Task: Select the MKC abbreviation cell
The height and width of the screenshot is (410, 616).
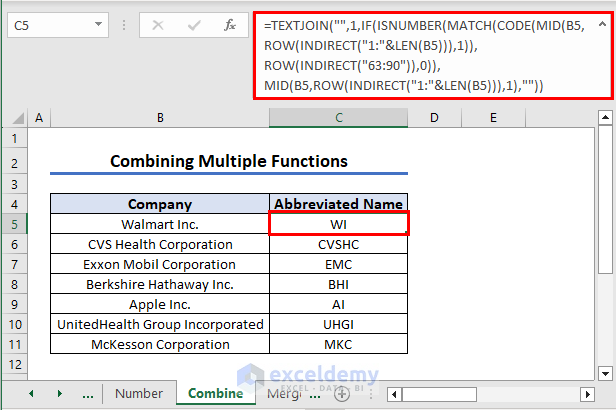Action: 339,344
